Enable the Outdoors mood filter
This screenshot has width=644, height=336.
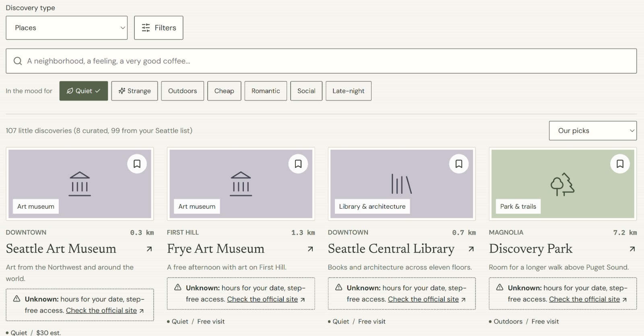pyautogui.click(x=183, y=91)
